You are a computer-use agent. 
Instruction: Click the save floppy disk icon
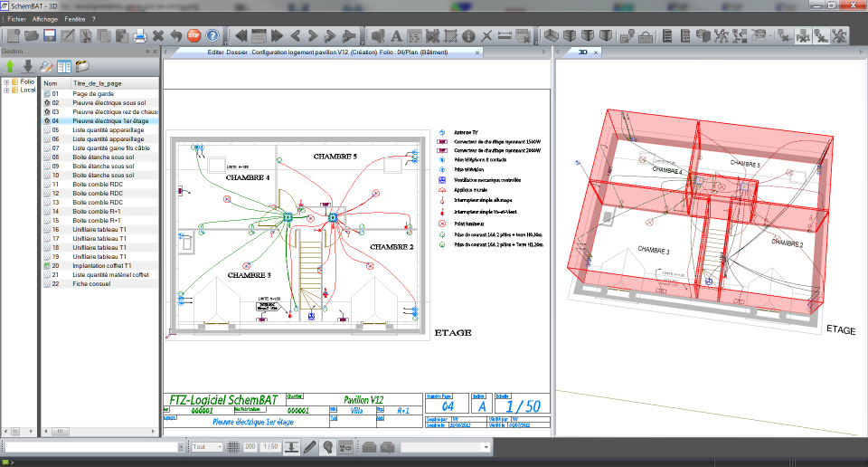pos(50,36)
